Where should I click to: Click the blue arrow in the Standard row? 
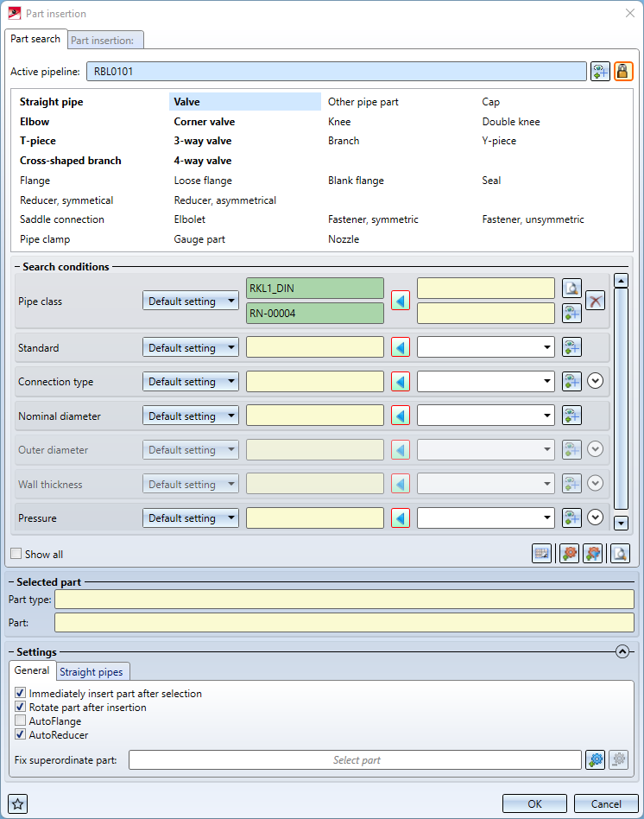point(401,348)
